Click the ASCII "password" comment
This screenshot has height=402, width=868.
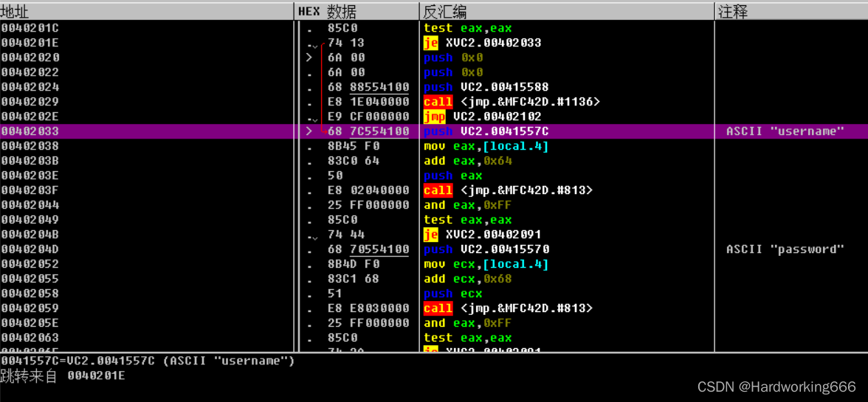point(785,249)
